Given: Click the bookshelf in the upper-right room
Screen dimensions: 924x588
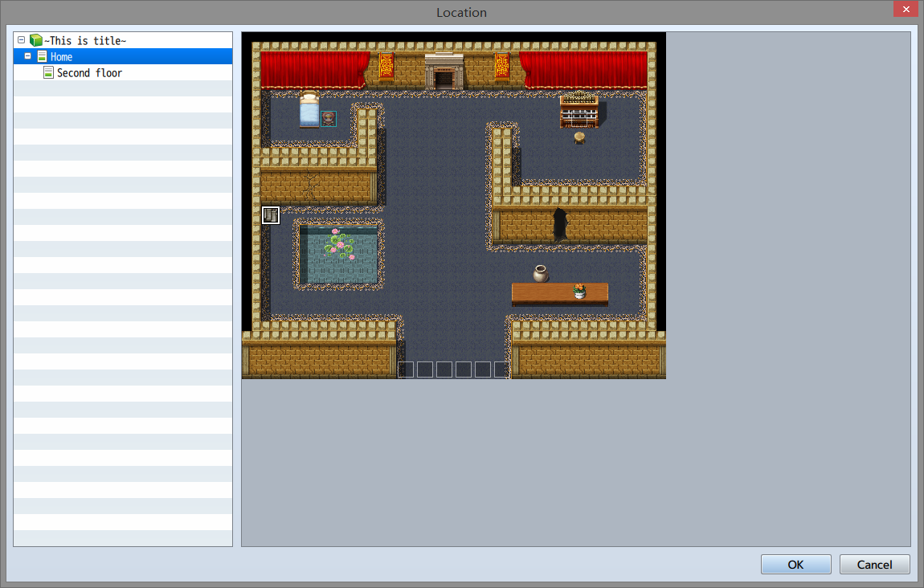Looking at the screenshot, I should (x=579, y=110).
